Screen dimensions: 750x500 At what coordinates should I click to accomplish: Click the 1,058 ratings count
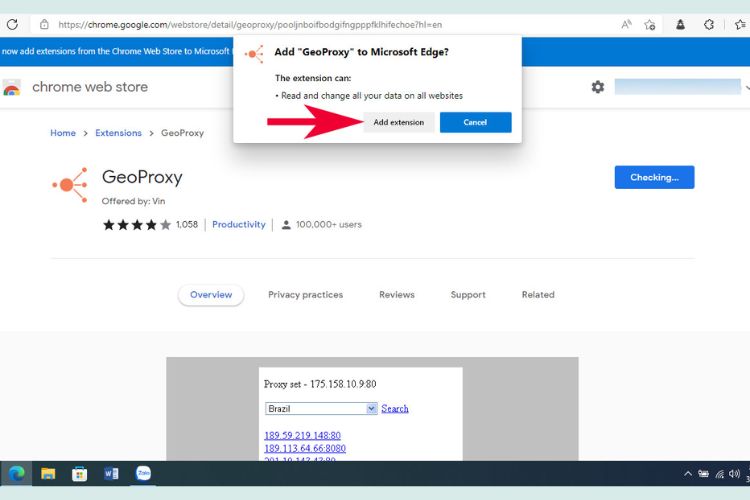click(187, 224)
